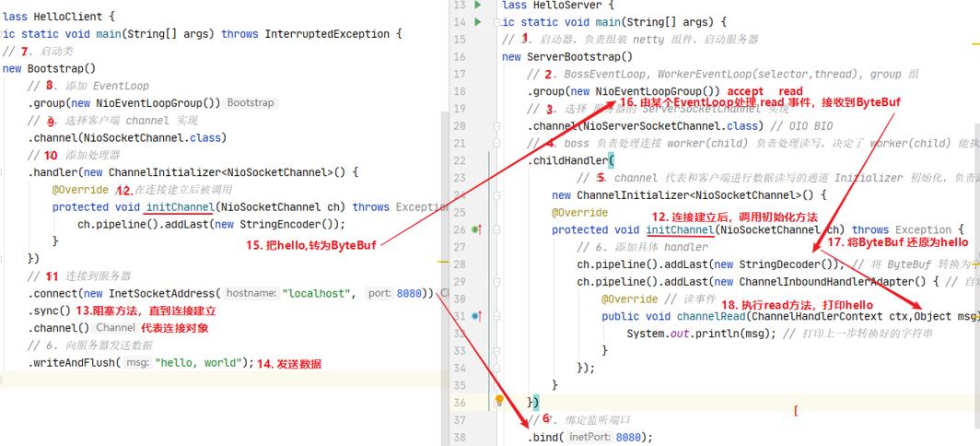
Task: Click the msg: inlay hint in writeAndFlush
Action: point(137,362)
